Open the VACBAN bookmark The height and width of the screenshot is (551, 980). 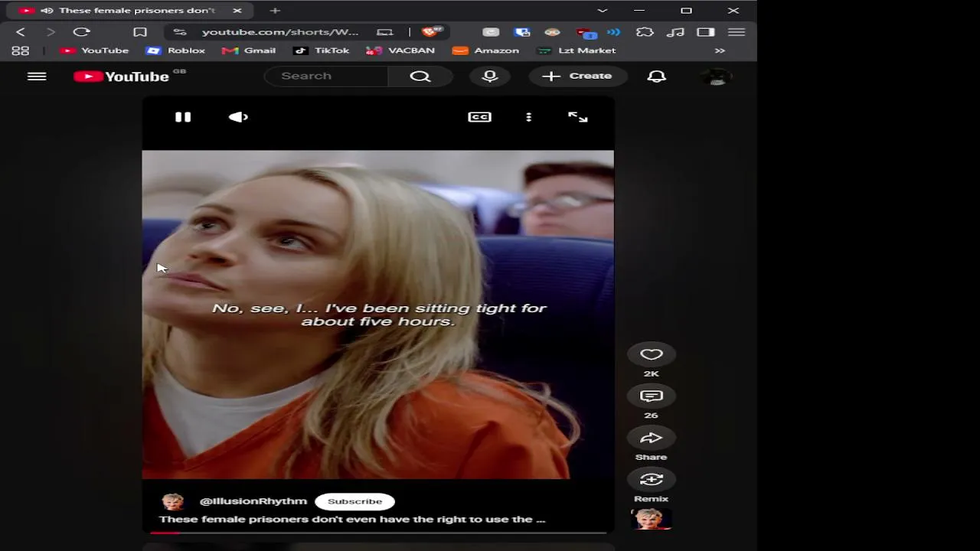[x=400, y=51]
